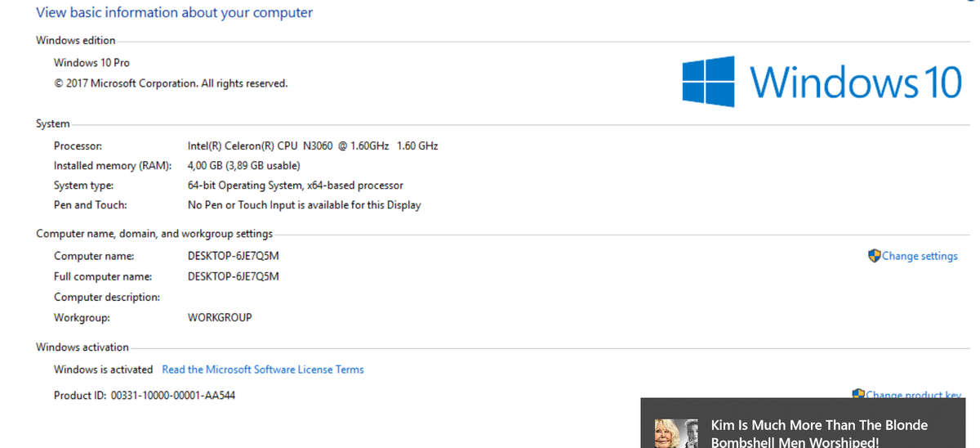Click the notification thumbnail image

click(676, 433)
